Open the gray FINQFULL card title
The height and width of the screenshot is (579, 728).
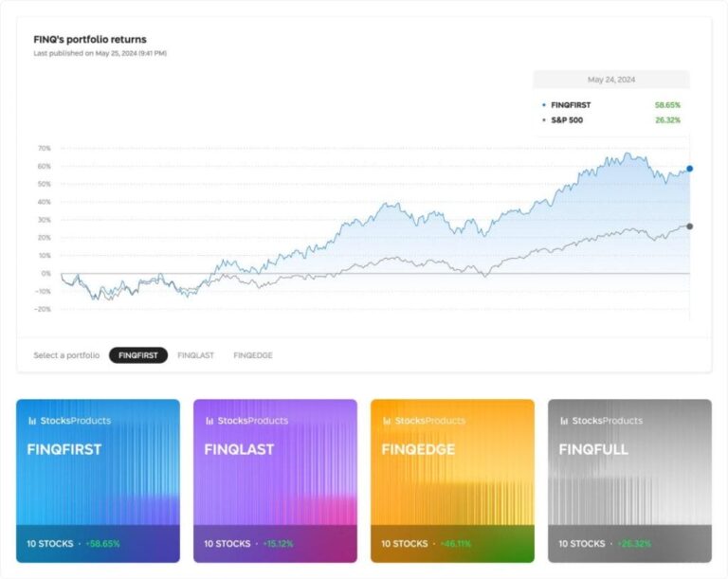tap(593, 450)
